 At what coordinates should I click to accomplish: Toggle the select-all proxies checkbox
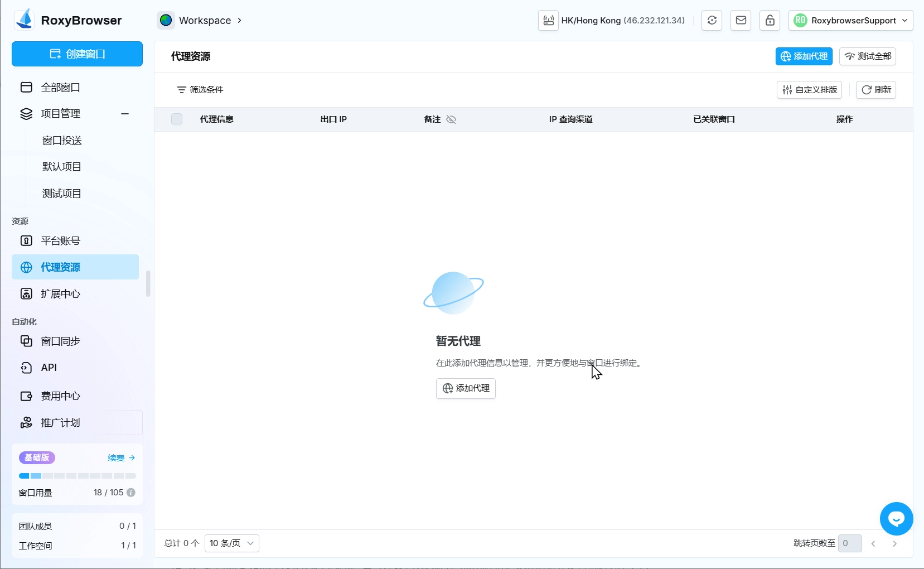177,119
